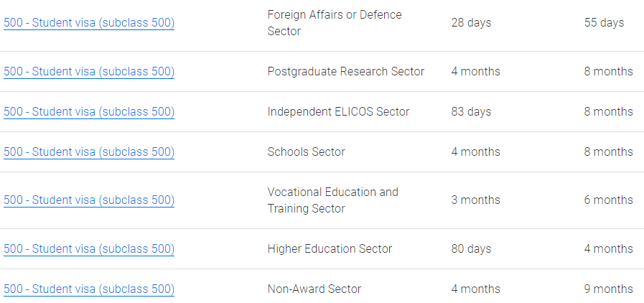
Task: Select the 55 days processing time value
Action: [x=604, y=23]
